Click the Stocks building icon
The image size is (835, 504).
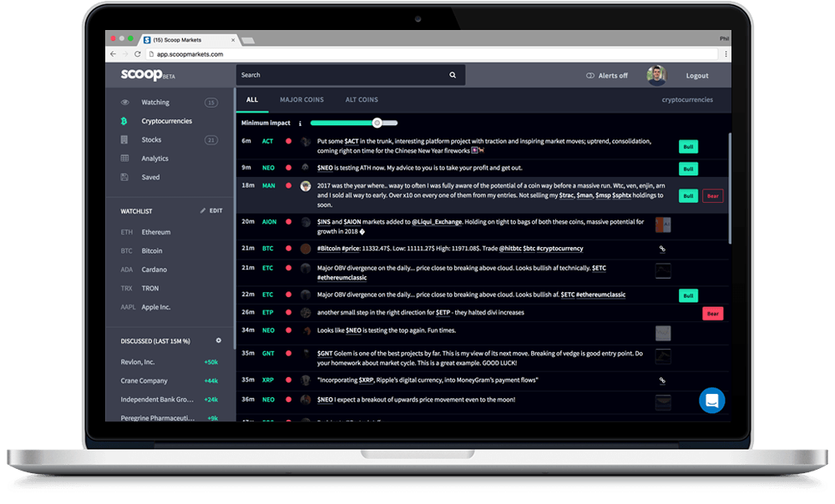tap(124, 139)
